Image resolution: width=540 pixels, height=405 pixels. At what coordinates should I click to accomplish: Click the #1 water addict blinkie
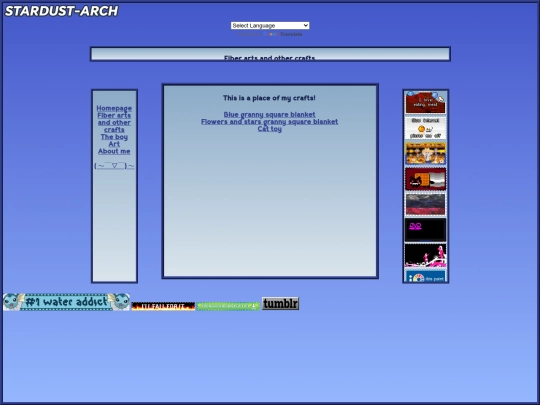66,302
